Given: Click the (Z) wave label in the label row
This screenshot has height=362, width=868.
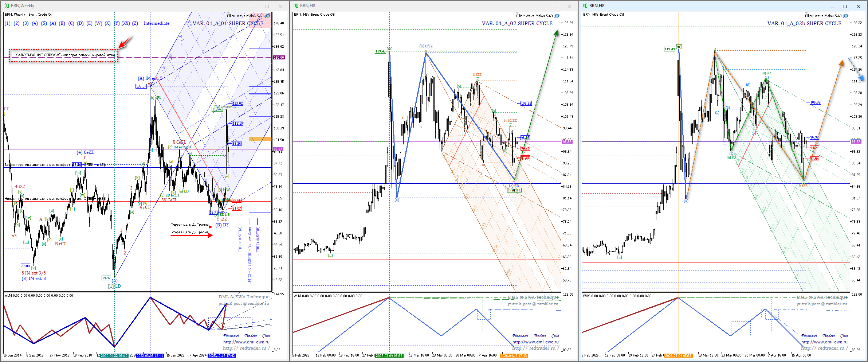Looking at the screenshot, I should click(135, 23).
